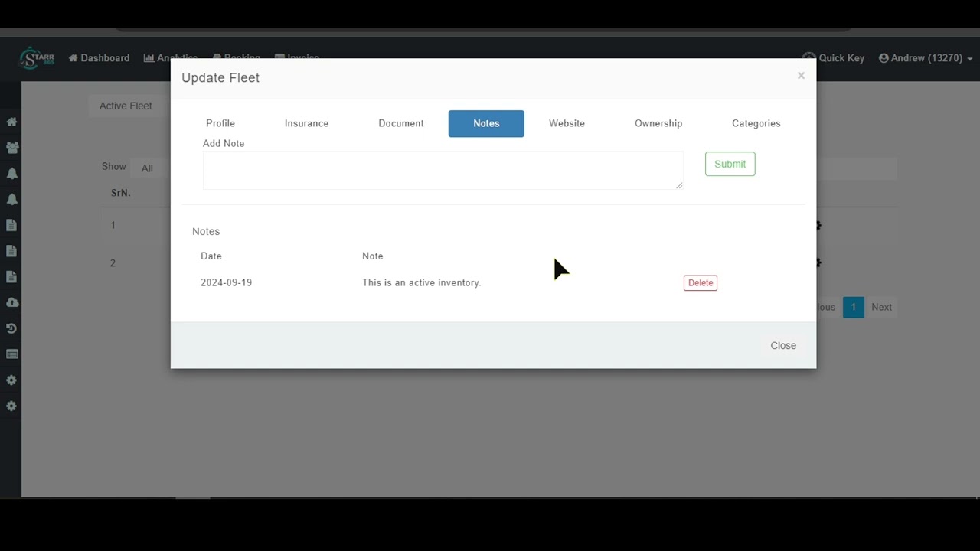The height and width of the screenshot is (551, 980).
Task: Click the 'Notes' section heading
Action: click(x=206, y=232)
